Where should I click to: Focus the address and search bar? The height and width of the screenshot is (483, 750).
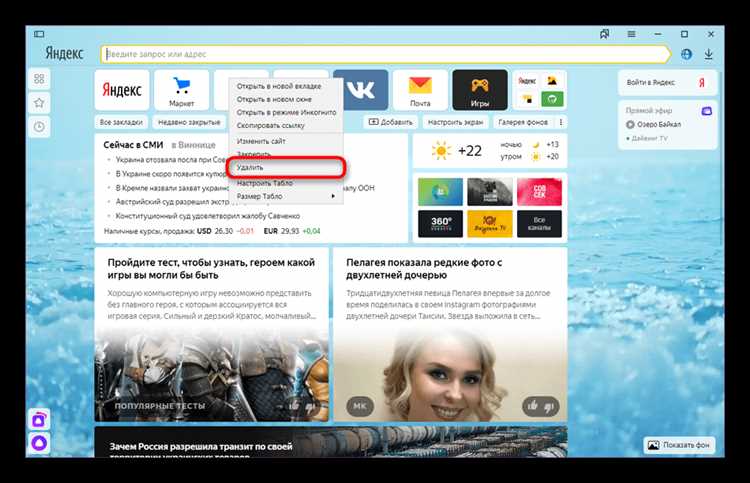pos(385,54)
